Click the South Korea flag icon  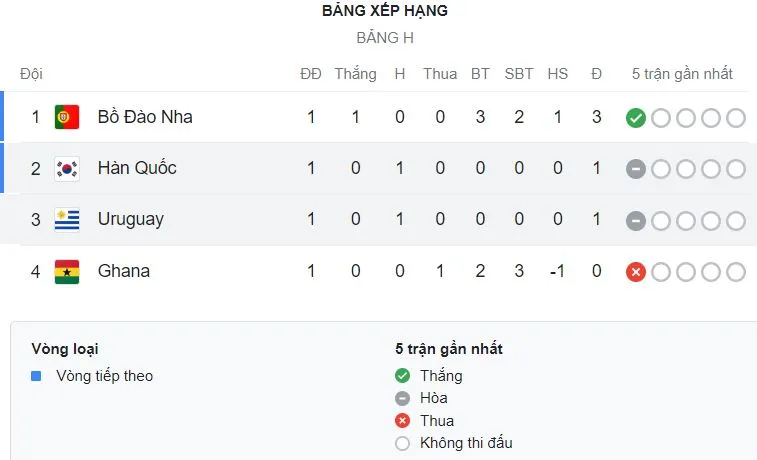(x=67, y=168)
